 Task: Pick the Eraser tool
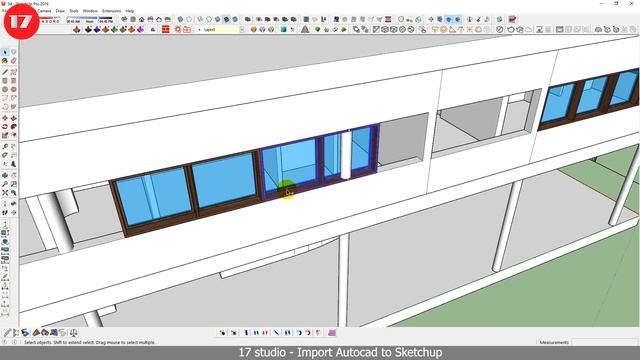tap(13, 61)
